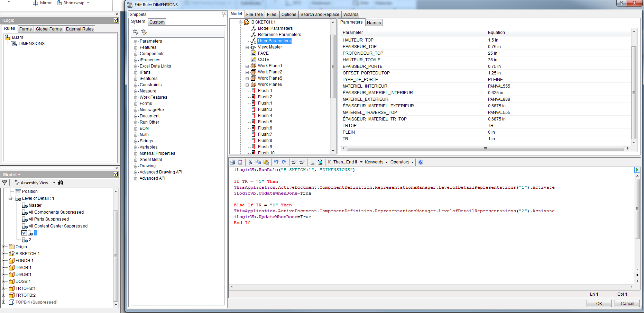The width and height of the screenshot is (644, 313).
Task: Confirm the rule with OK
Action: pyautogui.click(x=599, y=303)
